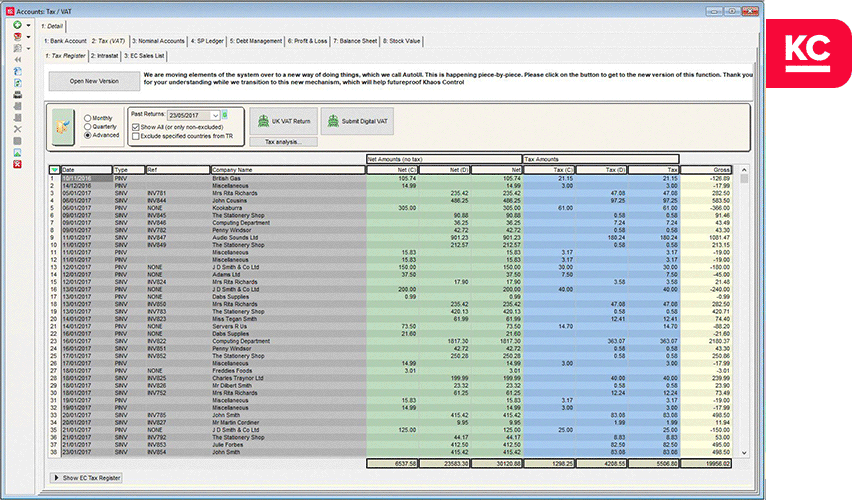Click the Company Name column header
The width and height of the screenshot is (855, 500).
click(288, 170)
